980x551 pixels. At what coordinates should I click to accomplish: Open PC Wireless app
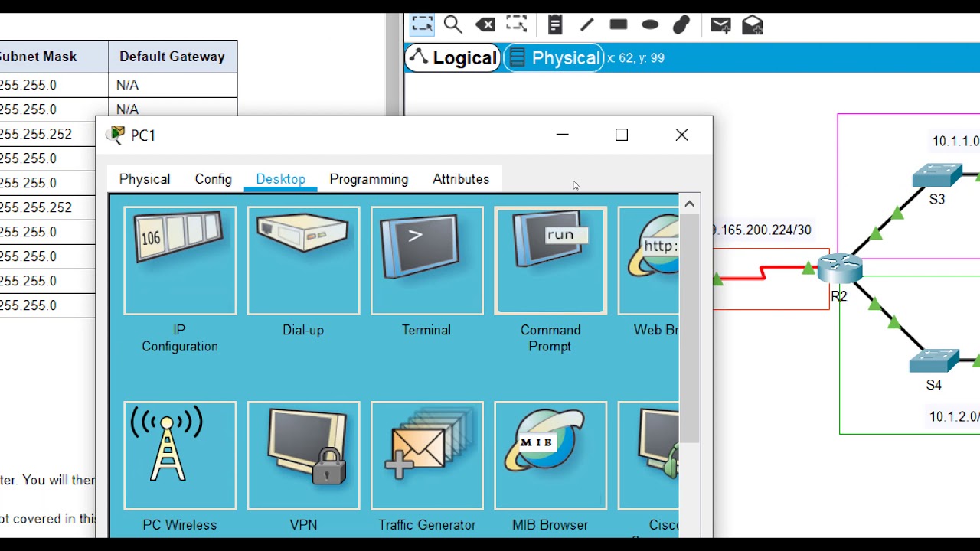click(x=180, y=456)
